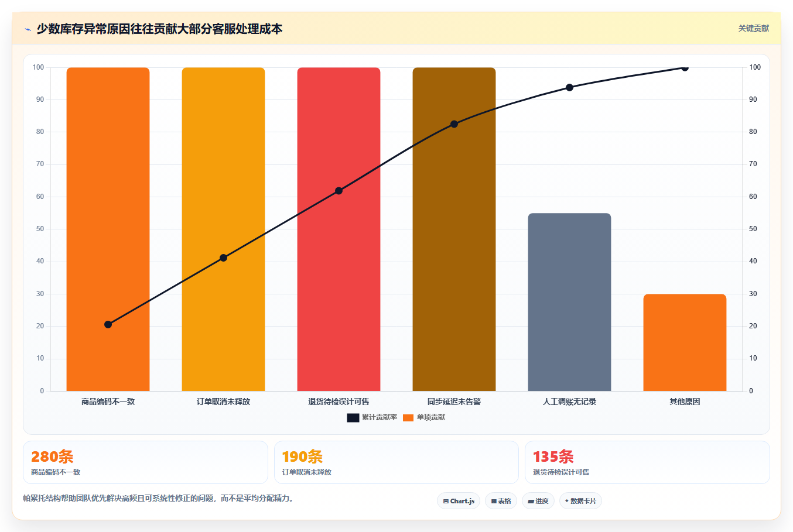Click the x-axis label 同步延迟未告警
Screen dimensions: 793x532
[x=454, y=401]
